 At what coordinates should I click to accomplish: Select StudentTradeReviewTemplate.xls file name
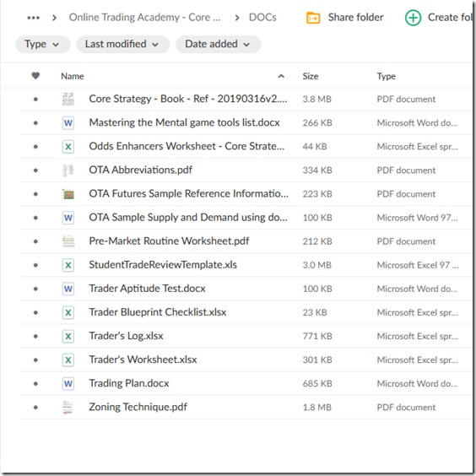tap(163, 265)
